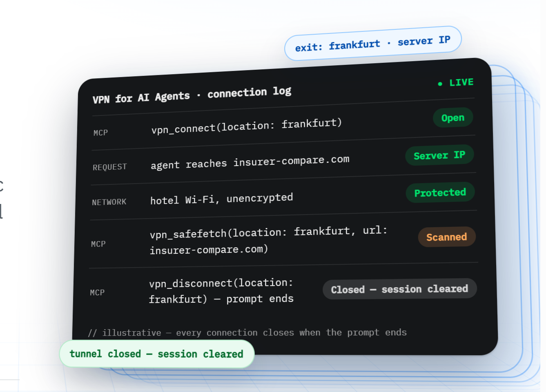The height and width of the screenshot is (392, 546).
Task: Click the Scanned status badge
Action: pyautogui.click(x=447, y=237)
